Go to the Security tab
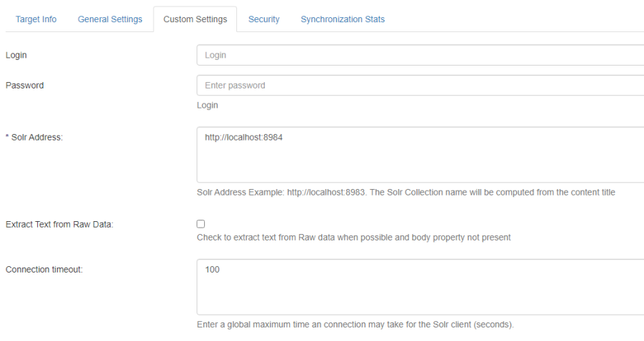The width and height of the screenshot is (644, 341). pyautogui.click(x=263, y=19)
